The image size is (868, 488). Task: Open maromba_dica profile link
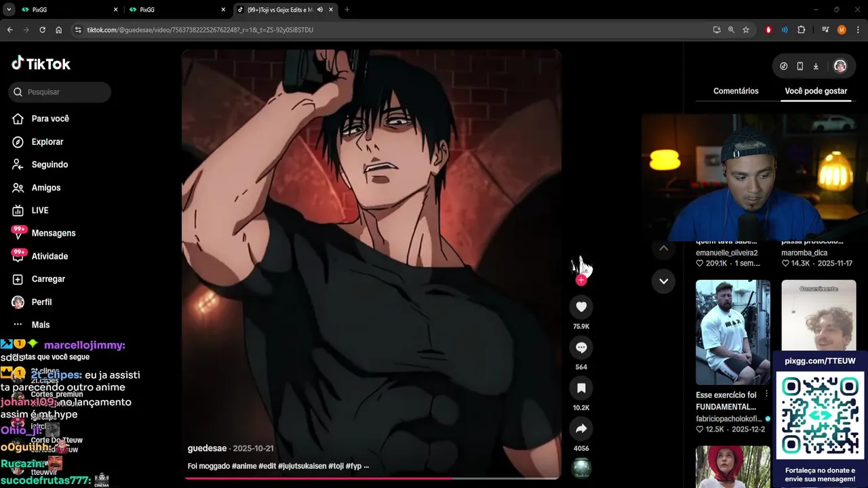click(x=805, y=253)
